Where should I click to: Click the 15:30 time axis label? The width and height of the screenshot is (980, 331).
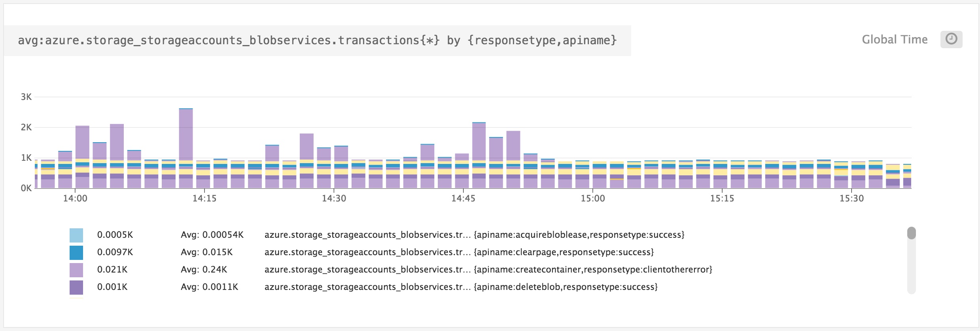click(851, 198)
